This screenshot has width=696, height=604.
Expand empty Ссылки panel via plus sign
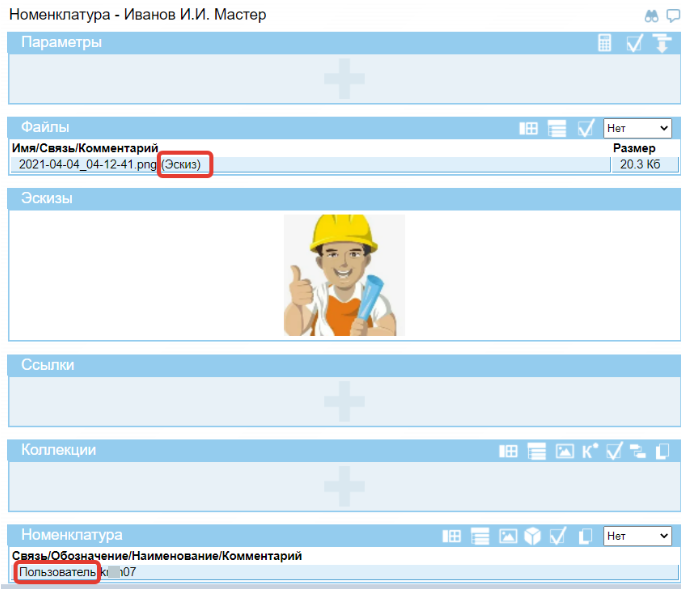(344, 401)
